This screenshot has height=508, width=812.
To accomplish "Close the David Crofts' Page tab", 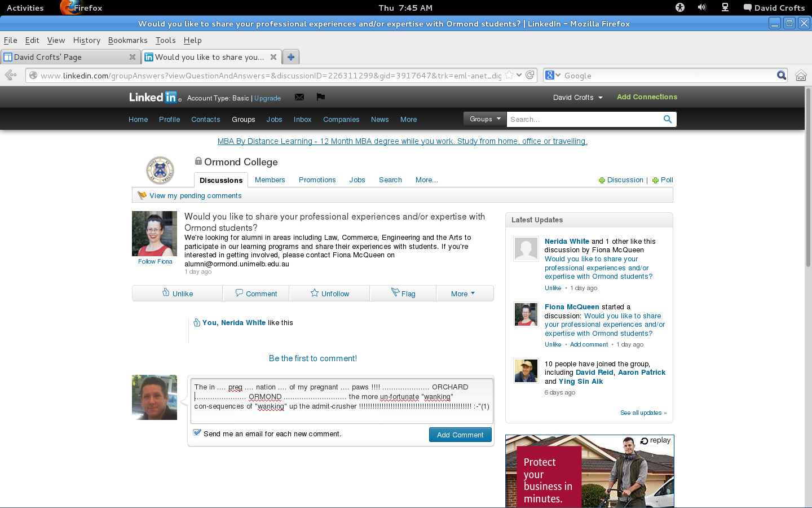I will 133,57.
